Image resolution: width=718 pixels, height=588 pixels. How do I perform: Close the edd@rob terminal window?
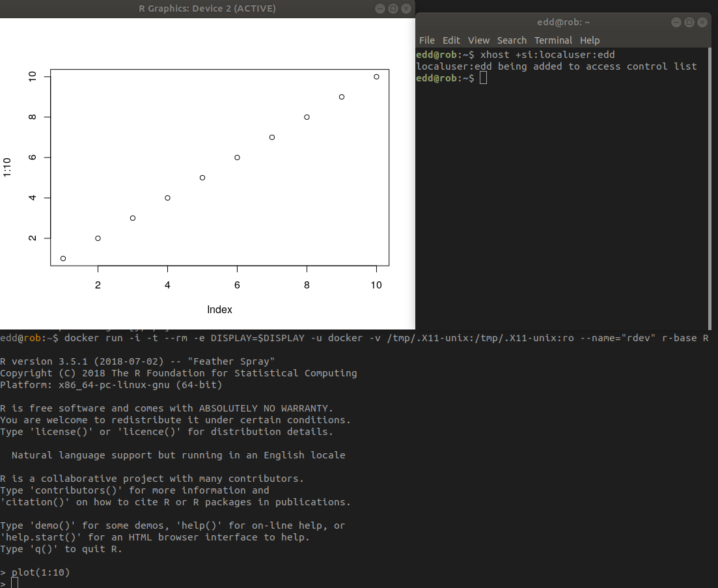pyautogui.click(x=702, y=22)
